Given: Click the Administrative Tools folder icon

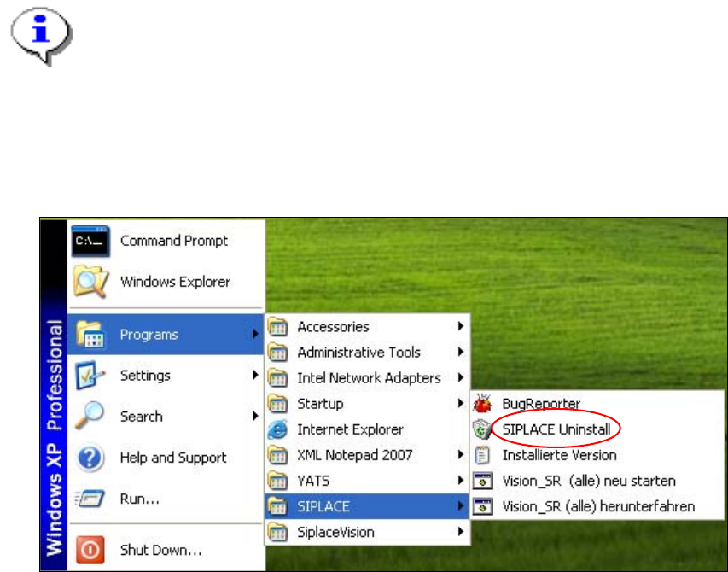Looking at the screenshot, I should [x=277, y=352].
